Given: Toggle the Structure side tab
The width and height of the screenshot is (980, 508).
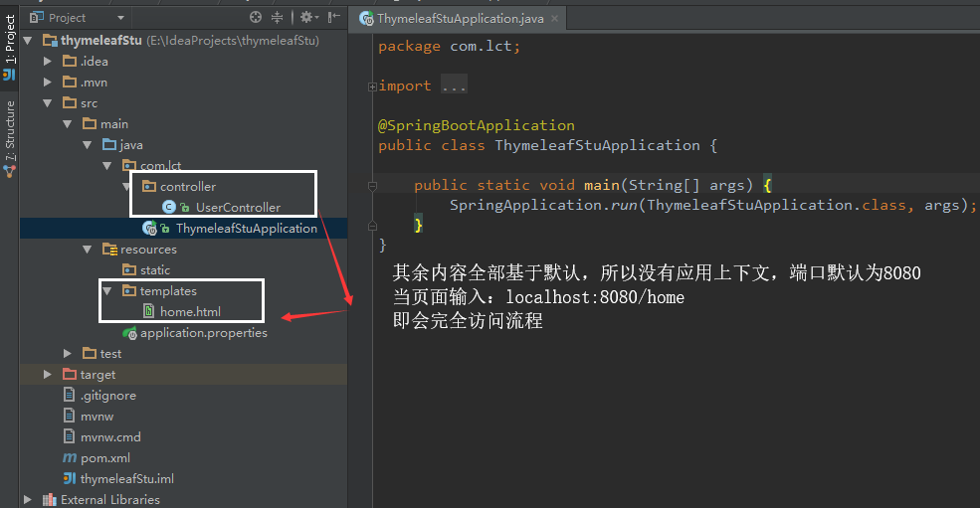Looking at the screenshot, I should coord(9,139).
